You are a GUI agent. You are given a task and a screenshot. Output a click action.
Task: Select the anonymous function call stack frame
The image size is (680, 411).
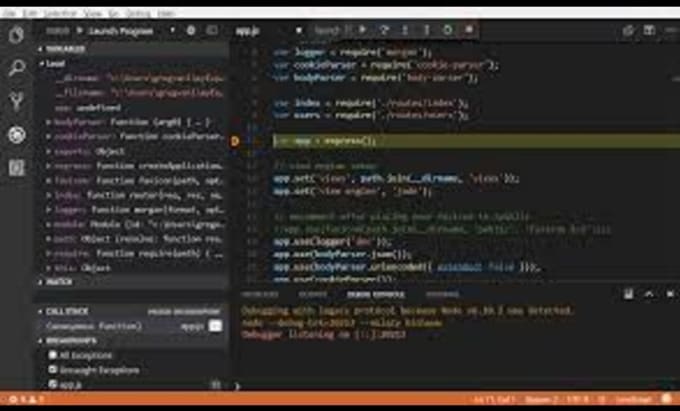coord(130,326)
